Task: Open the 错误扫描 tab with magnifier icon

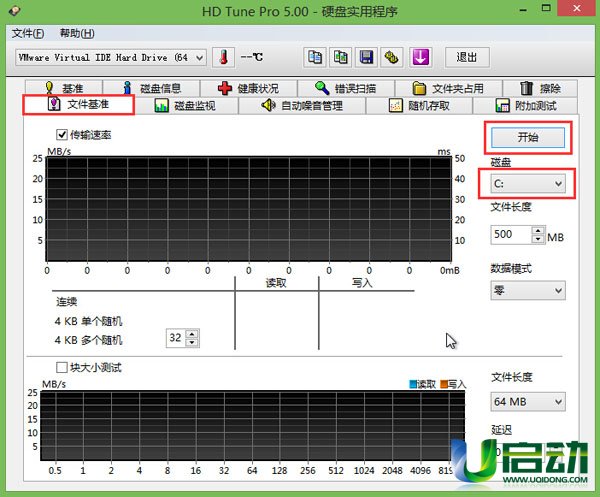Action: (344, 88)
